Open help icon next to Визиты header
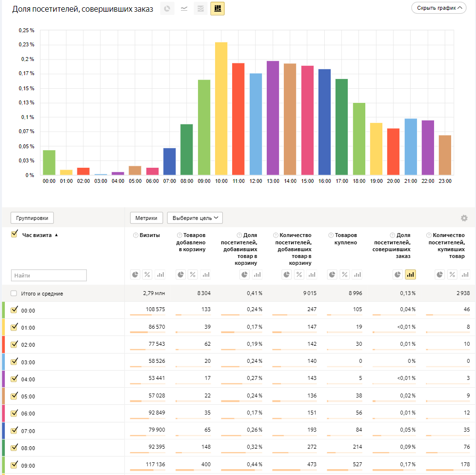Image resolution: width=476 pixels, height=475 pixels. (136, 236)
